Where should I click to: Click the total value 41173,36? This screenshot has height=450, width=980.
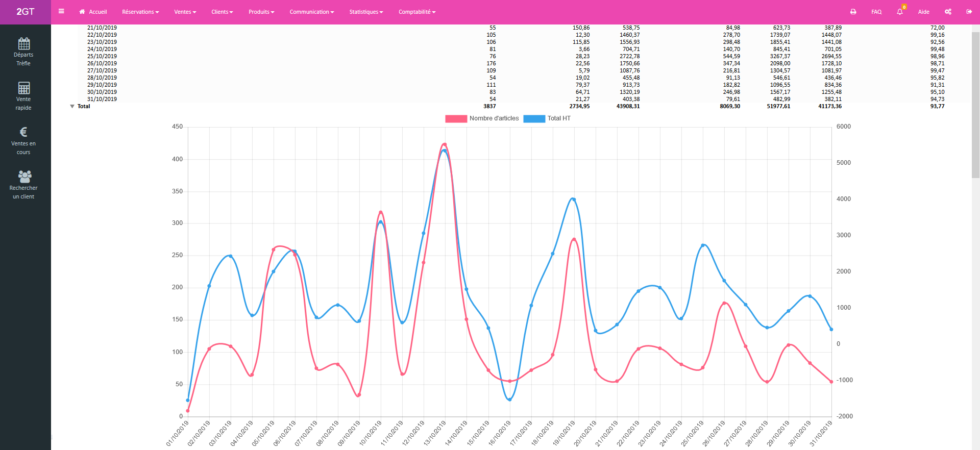[x=830, y=106]
